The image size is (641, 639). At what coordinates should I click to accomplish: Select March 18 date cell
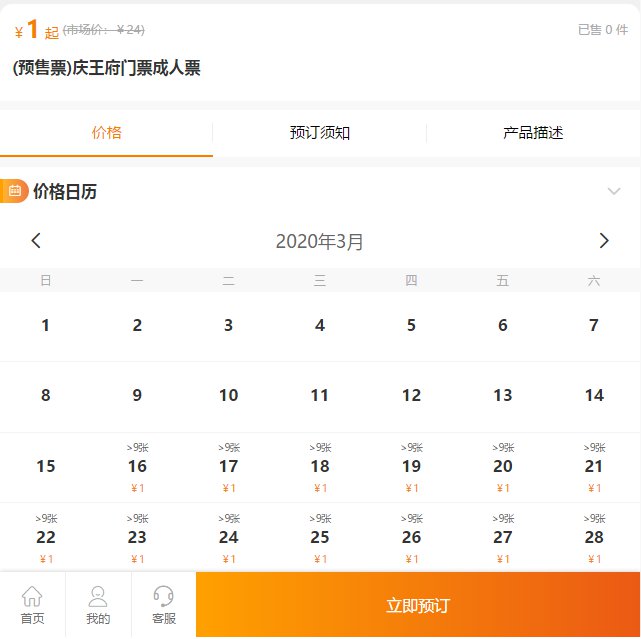coord(320,467)
